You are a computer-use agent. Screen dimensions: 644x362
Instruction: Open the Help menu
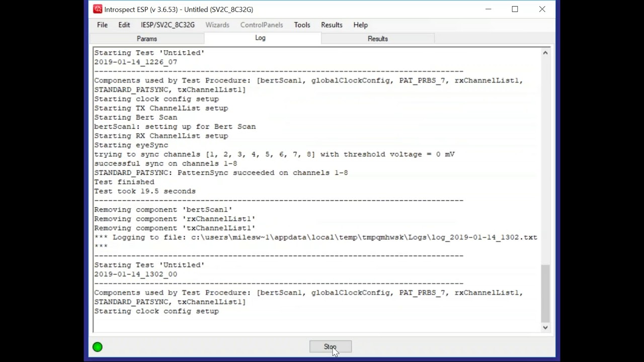click(x=361, y=25)
